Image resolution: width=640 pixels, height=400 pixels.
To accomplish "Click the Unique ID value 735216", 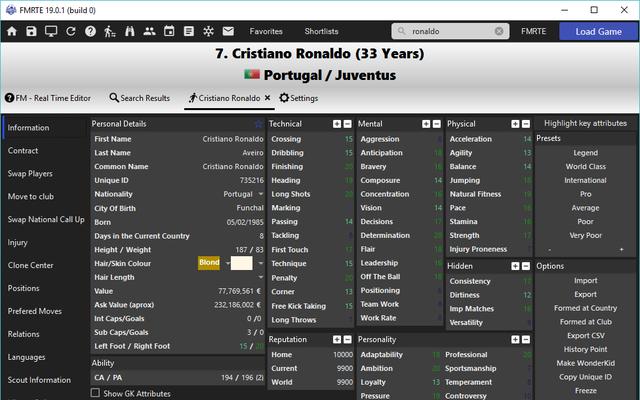I will pyautogui.click(x=251, y=180).
